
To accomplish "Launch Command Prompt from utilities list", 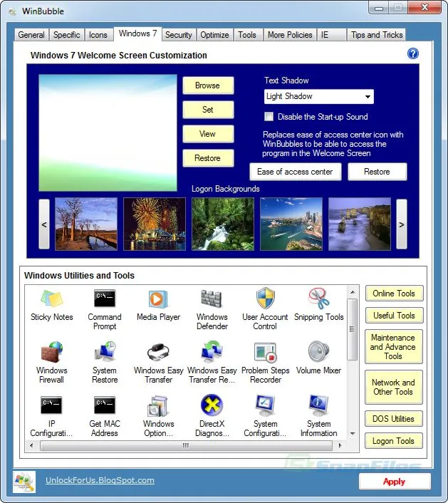I will click(x=105, y=299).
